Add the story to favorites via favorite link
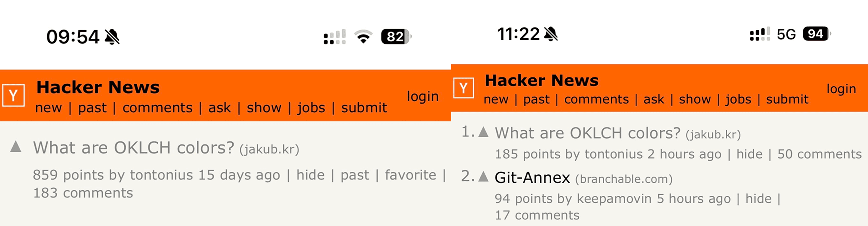868x226 pixels. 410,175
